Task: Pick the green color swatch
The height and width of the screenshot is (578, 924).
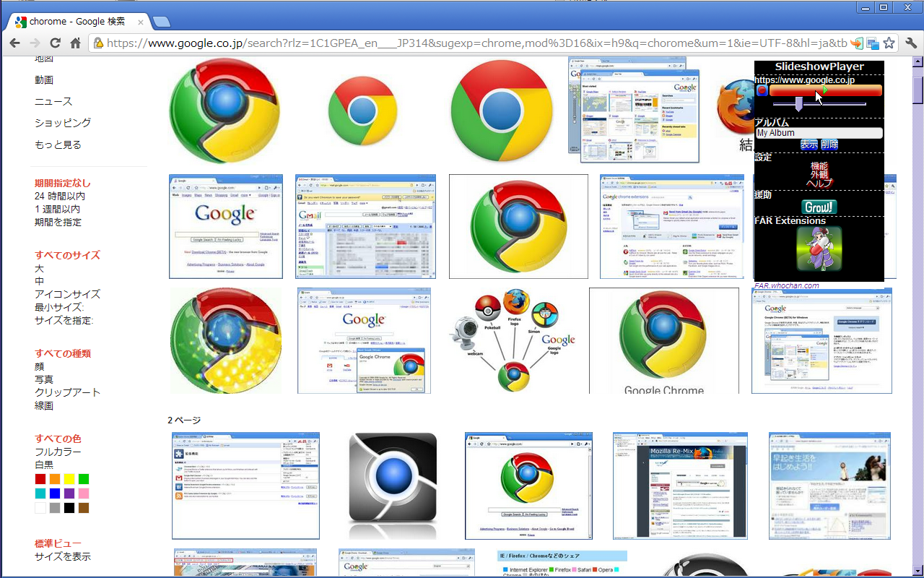Action: (x=84, y=479)
